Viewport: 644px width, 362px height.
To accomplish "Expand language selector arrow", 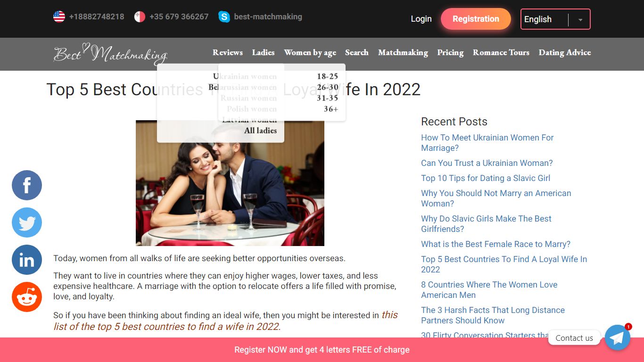I will (x=580, y=20).
